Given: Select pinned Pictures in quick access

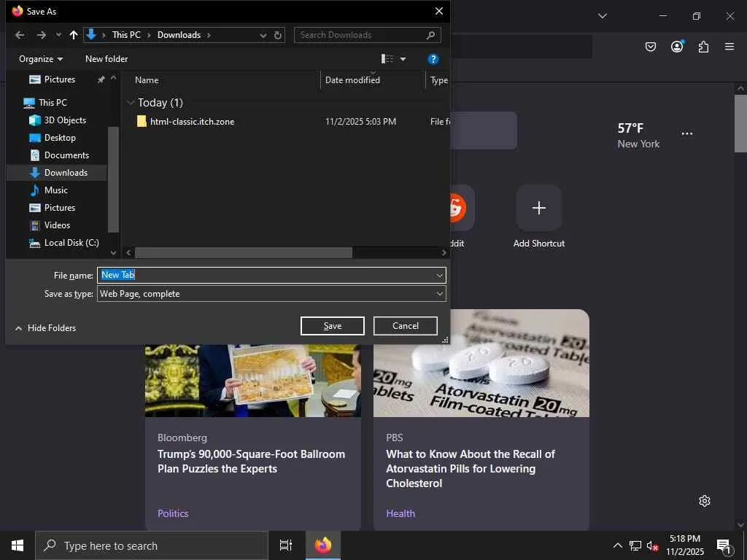Looking at the screenshot, I should [59, 79].
